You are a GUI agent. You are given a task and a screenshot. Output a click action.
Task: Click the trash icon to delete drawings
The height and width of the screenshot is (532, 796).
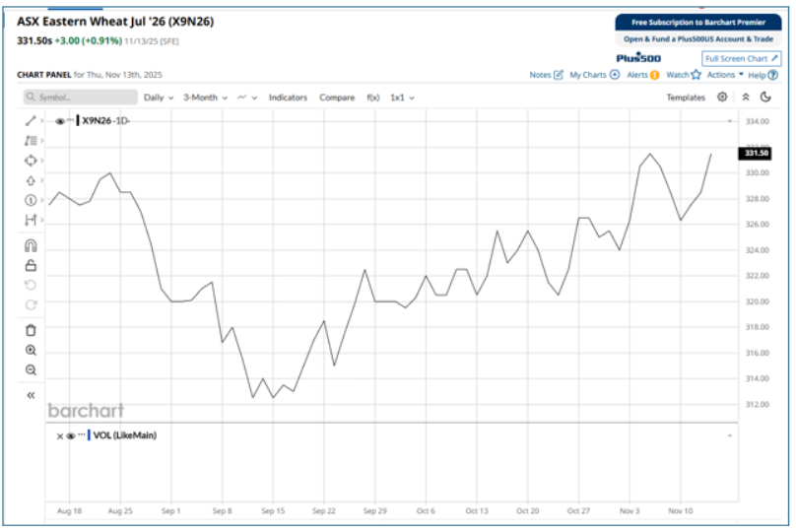[31, 330]
